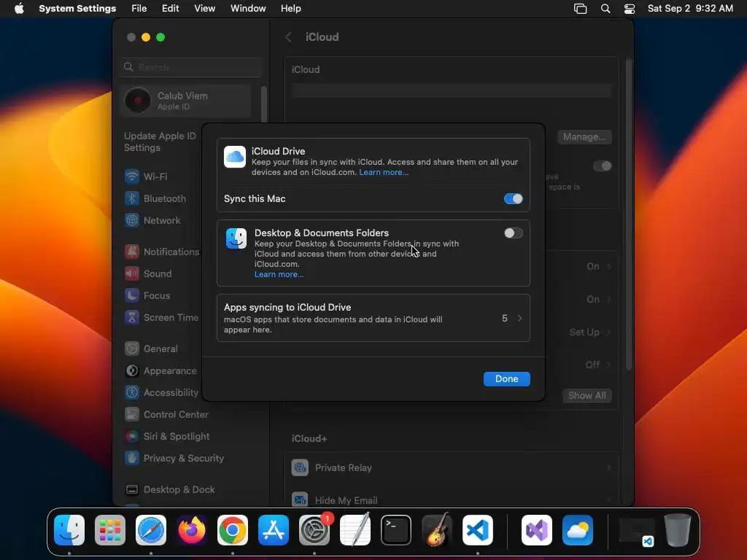Open TextEdit from the Dock
The image size is (747, 560).
[x=355, y=529]
